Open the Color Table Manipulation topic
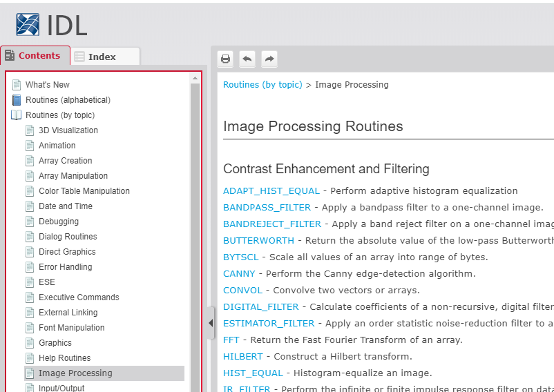Screen dimensions: 554x392 point(84,191)
